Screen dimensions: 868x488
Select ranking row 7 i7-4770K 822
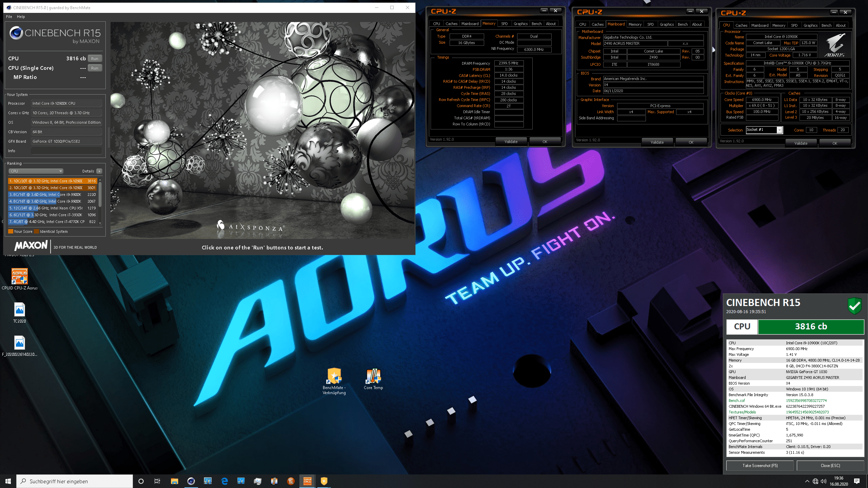click(53, 222)
